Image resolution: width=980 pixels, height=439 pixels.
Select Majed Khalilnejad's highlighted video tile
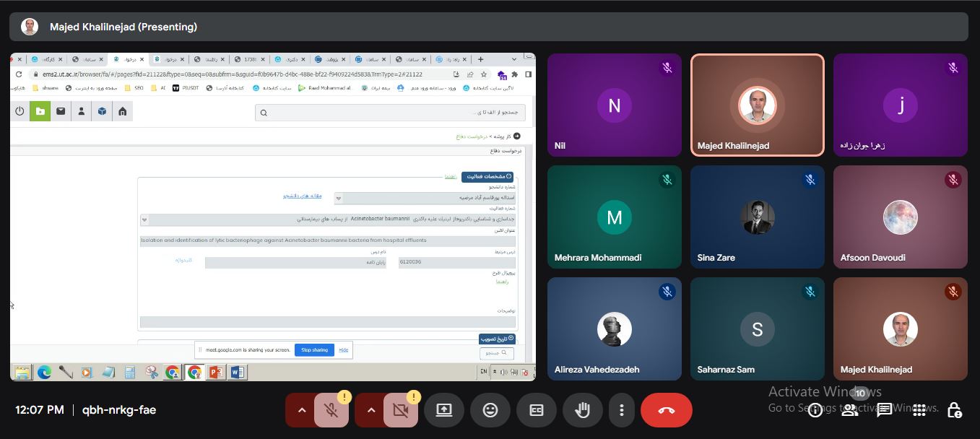757,105
